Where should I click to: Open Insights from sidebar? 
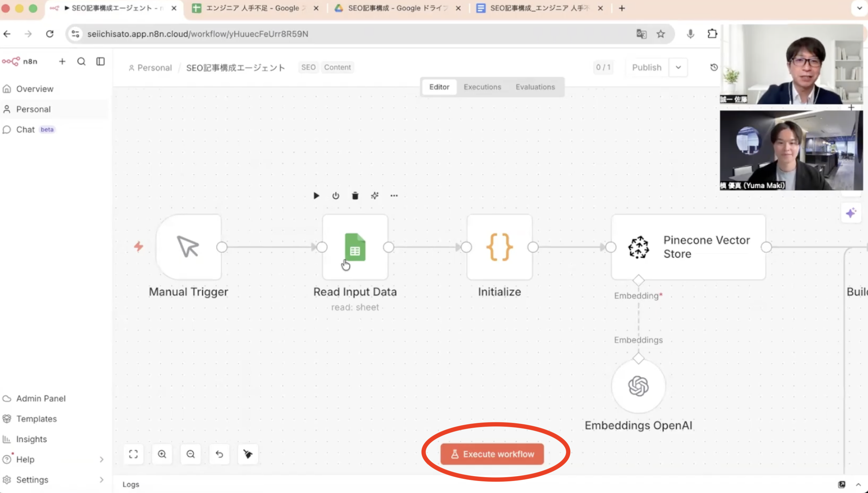click(55, 439)
